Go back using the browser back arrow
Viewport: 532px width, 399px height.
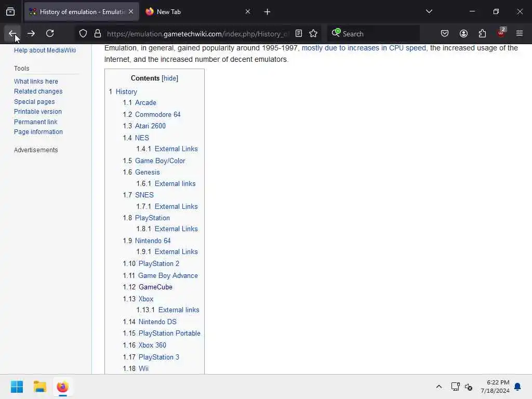(12, 33)
